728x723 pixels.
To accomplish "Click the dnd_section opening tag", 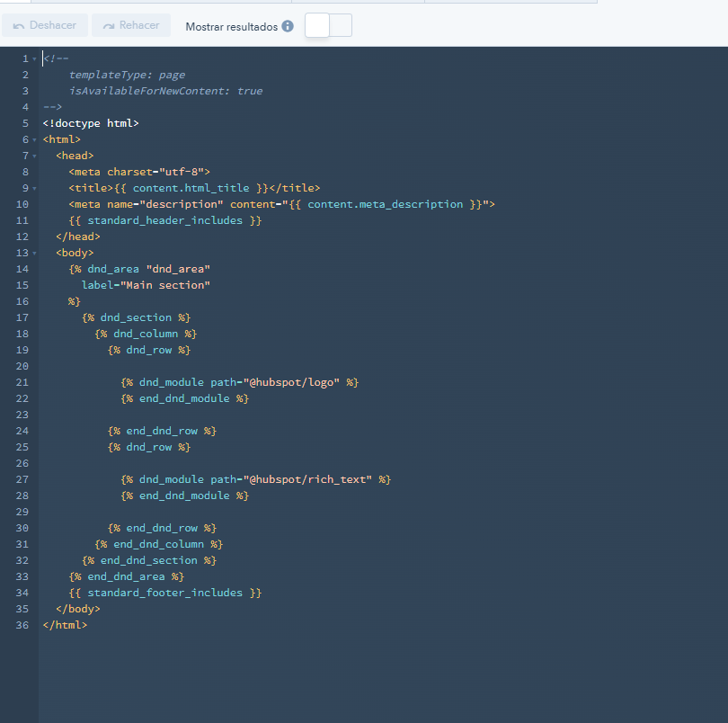I will click(136, 317).
